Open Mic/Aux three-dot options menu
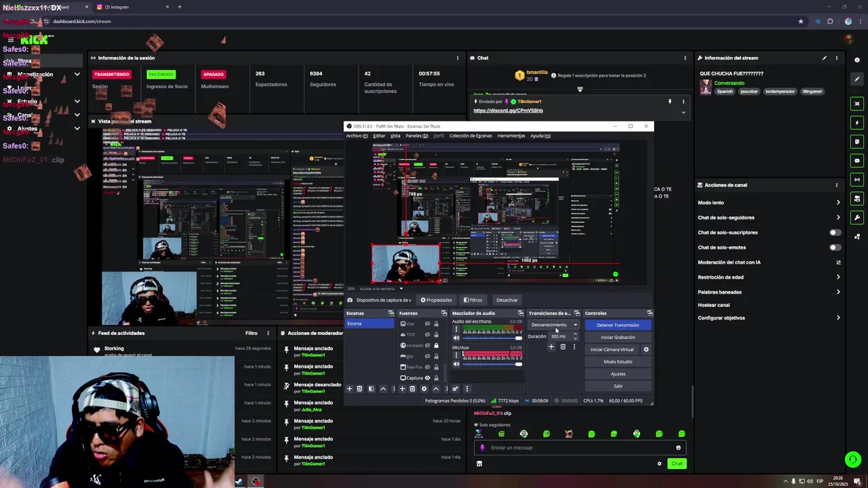Screen dimensions: 868x488 [456, 355]
